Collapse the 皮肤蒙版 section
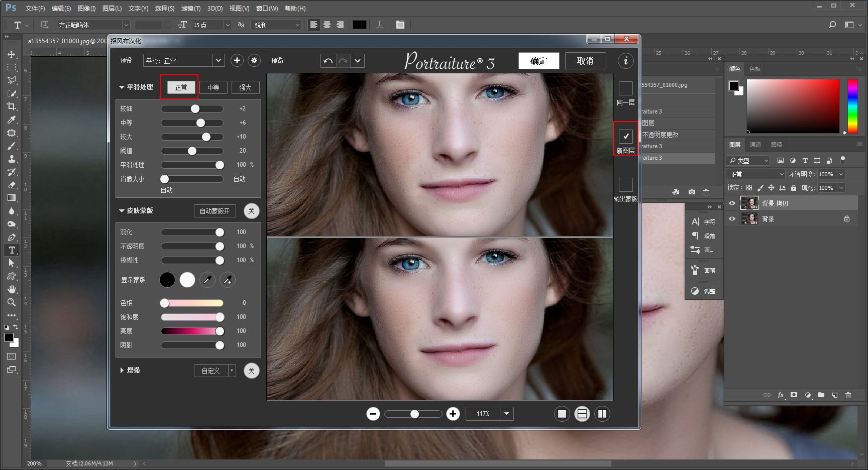This screenshot has width=868, height=470. click(122, 211)
